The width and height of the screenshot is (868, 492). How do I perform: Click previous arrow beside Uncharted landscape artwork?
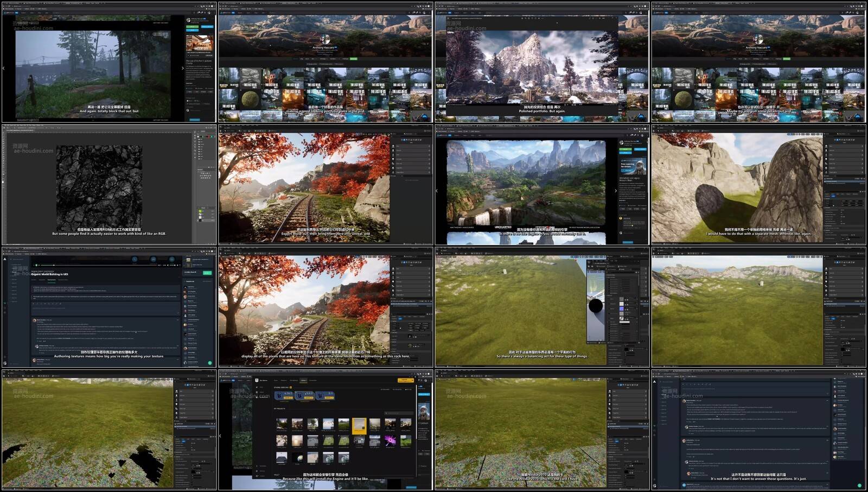(x=437, y=191)
